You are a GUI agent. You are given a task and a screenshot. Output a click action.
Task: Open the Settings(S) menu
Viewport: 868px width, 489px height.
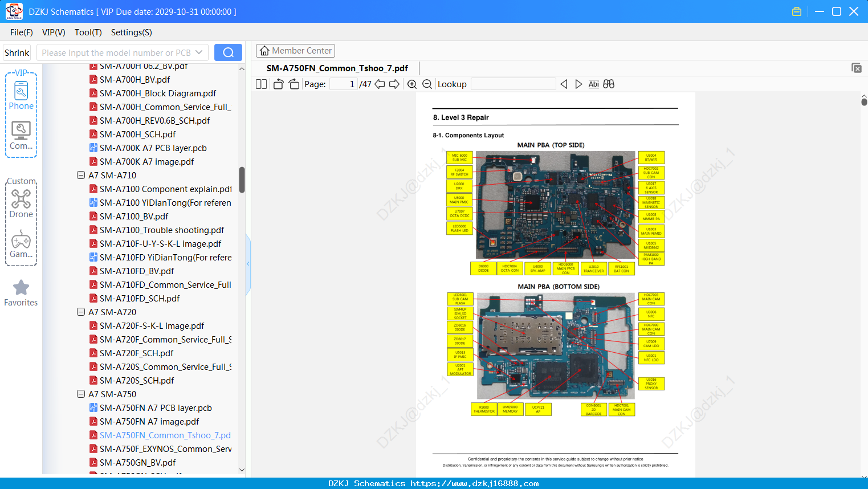(132, 32)
